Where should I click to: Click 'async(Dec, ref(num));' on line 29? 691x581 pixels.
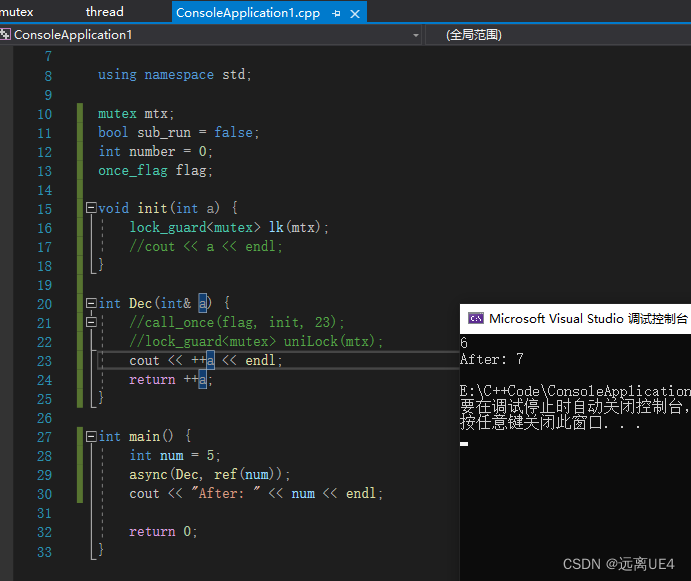point(210,474)
